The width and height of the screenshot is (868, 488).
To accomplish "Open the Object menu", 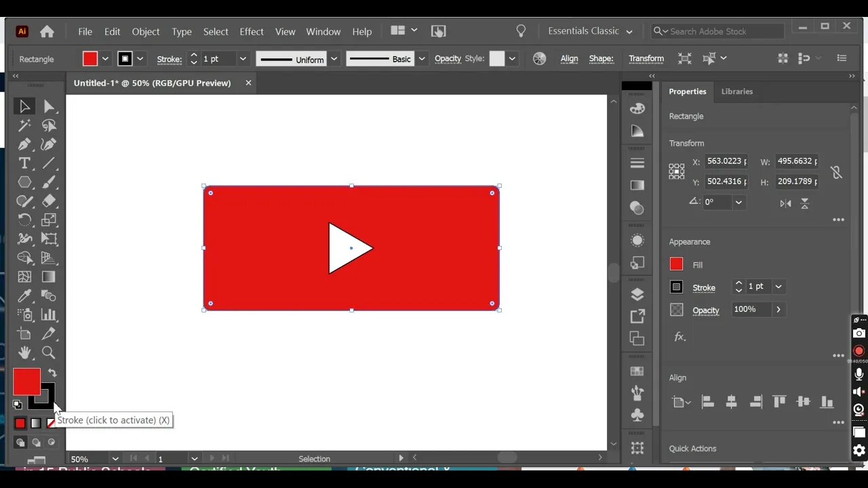I will tap(146, 32).
